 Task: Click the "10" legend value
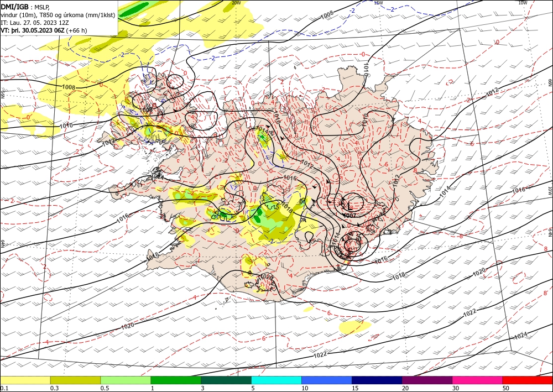(x=305, y=388)
